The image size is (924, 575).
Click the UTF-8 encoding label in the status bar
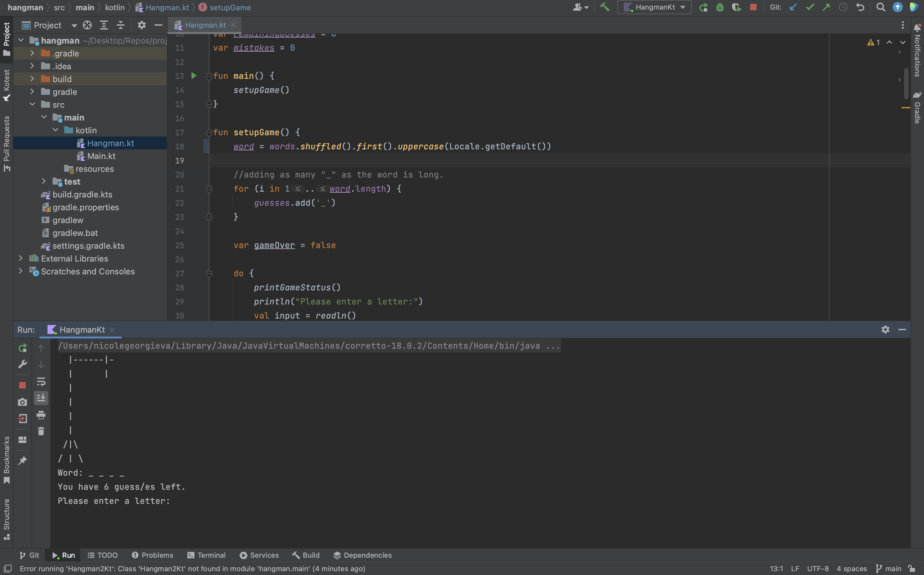tap(817, 569)
